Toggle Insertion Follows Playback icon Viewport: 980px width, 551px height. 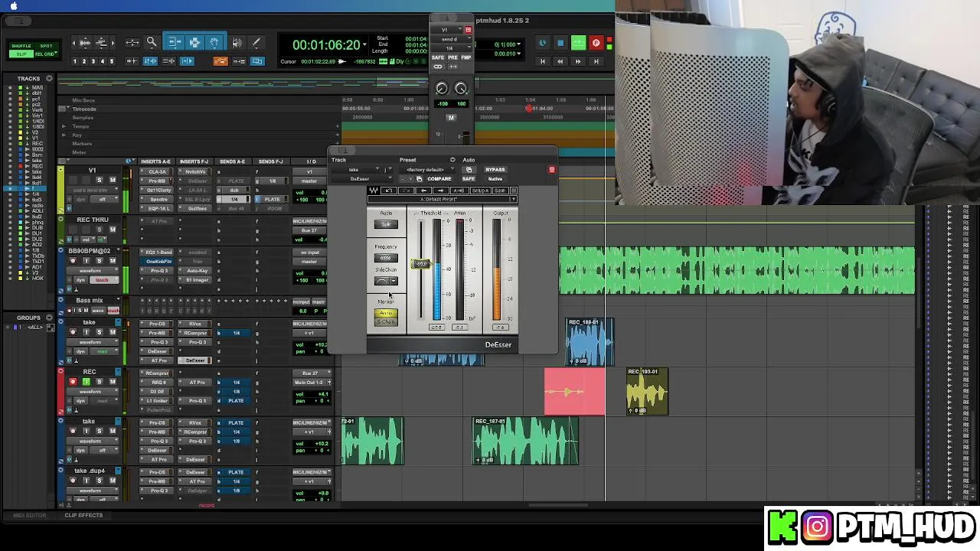tap(187, 61)
